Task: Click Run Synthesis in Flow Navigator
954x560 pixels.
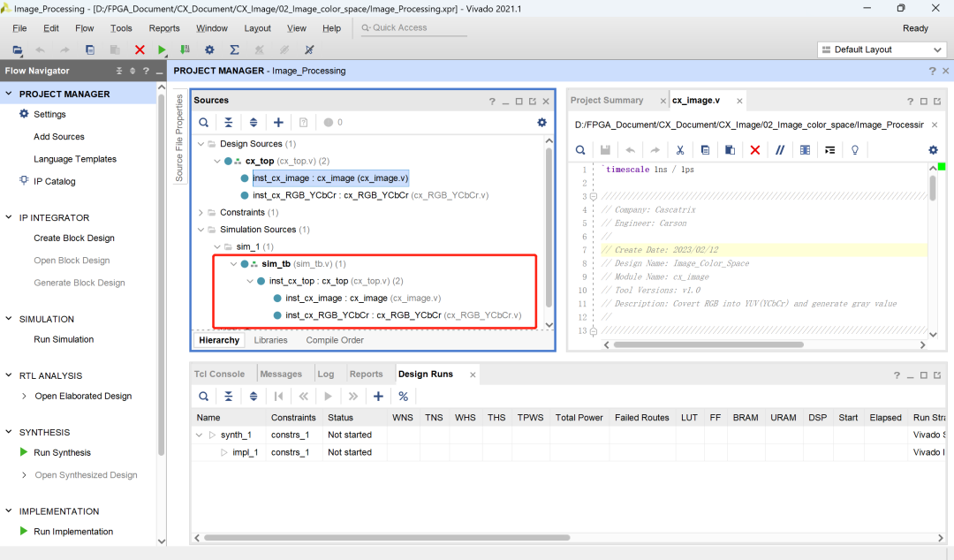Action: point(62,452)
